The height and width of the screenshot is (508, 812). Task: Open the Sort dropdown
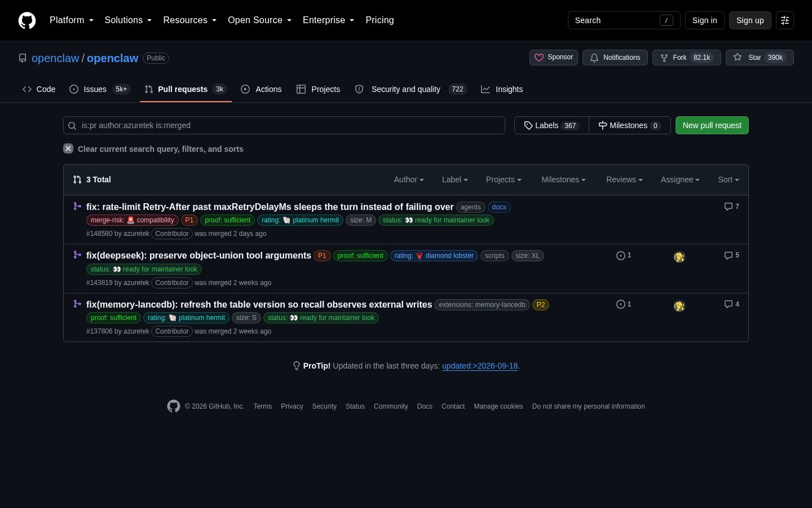coord(729,179)
